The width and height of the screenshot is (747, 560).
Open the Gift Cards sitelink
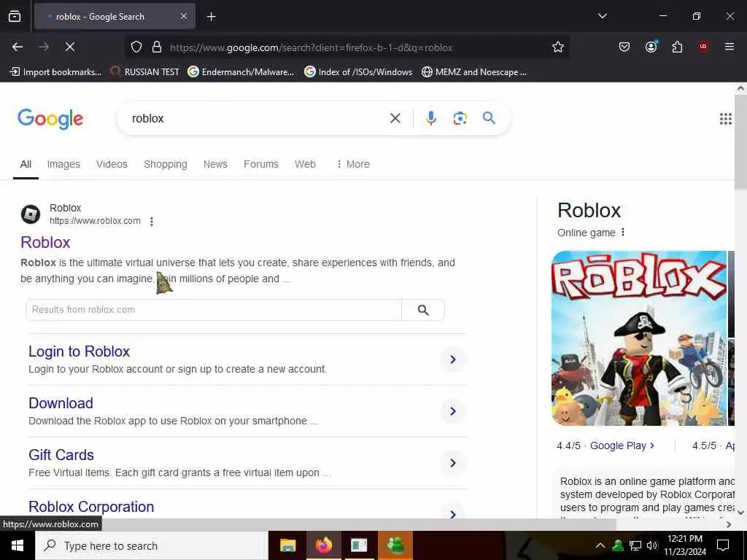[61, 455]
